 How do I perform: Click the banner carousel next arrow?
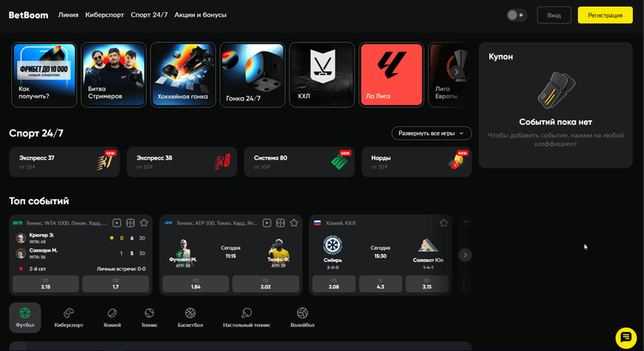tap(456, 73)
